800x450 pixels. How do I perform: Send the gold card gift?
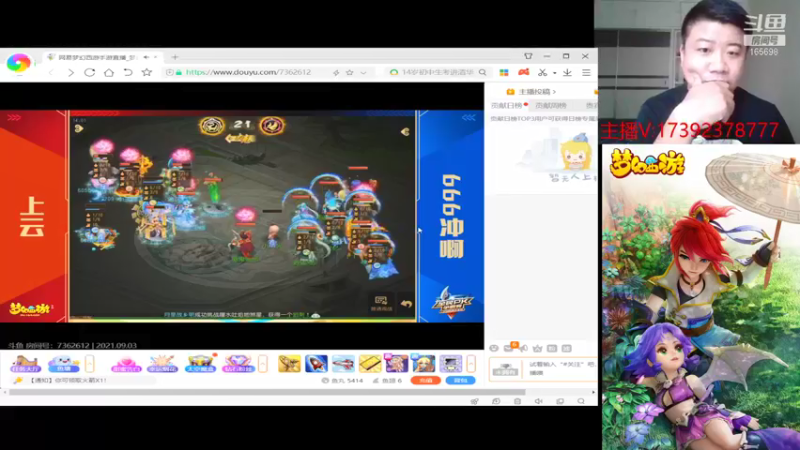tap(370, 364)
